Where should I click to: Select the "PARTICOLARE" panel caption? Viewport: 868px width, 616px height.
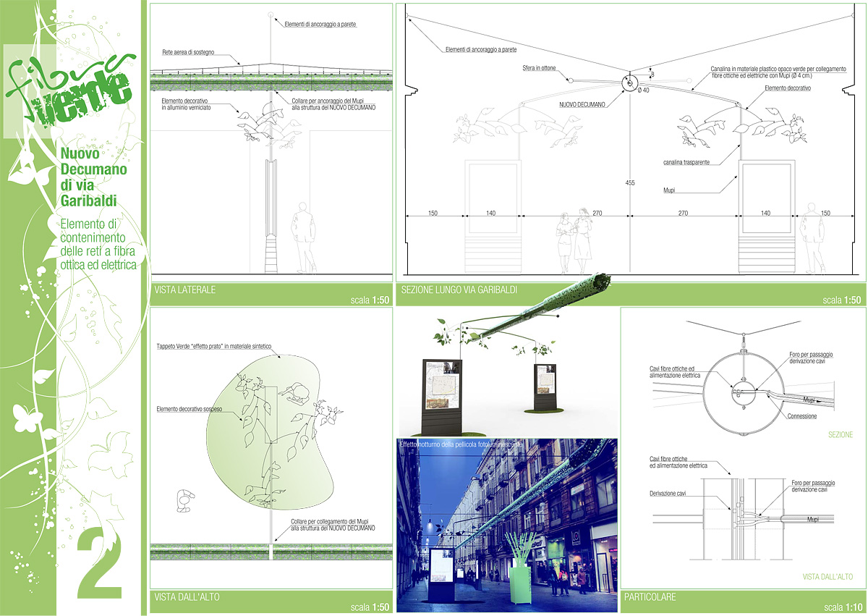[x=650, y=597]
